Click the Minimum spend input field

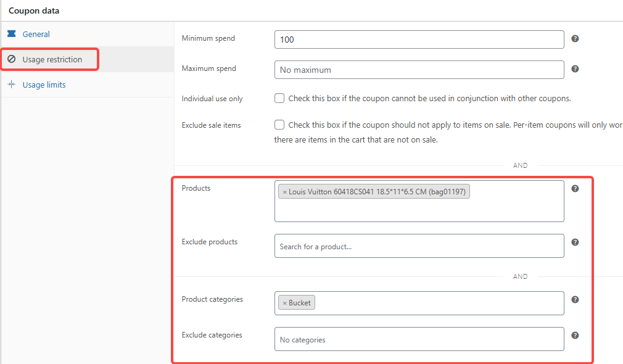click(x=419, y=39)
